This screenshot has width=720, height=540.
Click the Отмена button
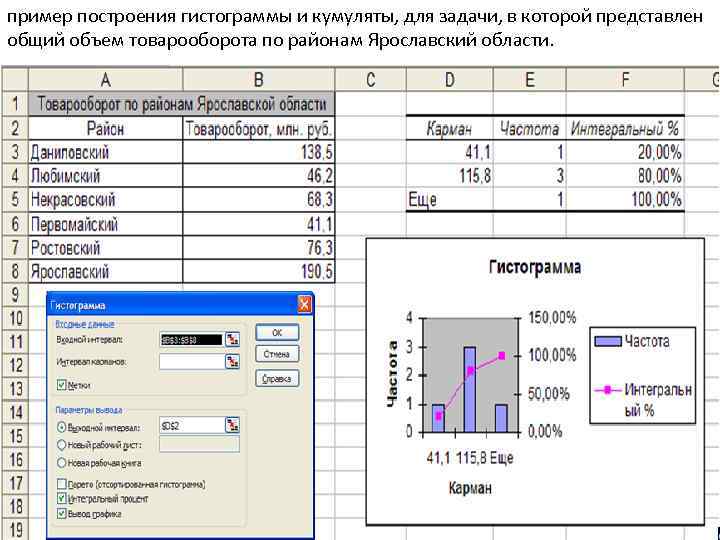[277, 354]
